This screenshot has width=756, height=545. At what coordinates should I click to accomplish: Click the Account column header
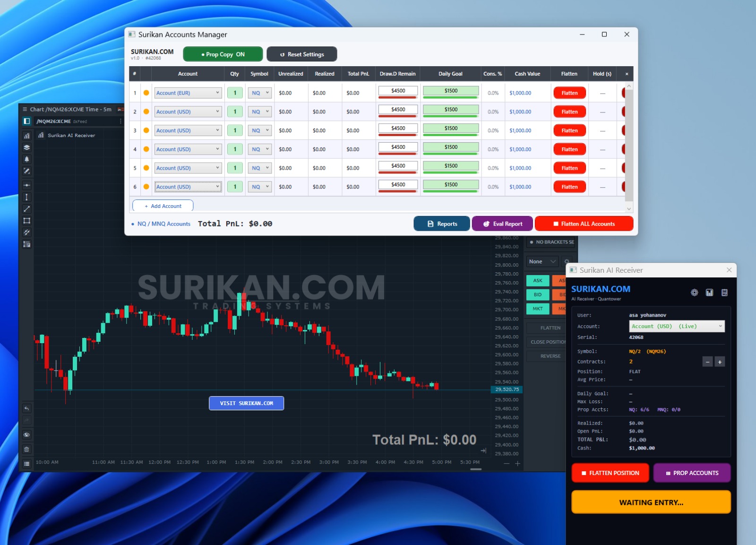pos(188,74)
